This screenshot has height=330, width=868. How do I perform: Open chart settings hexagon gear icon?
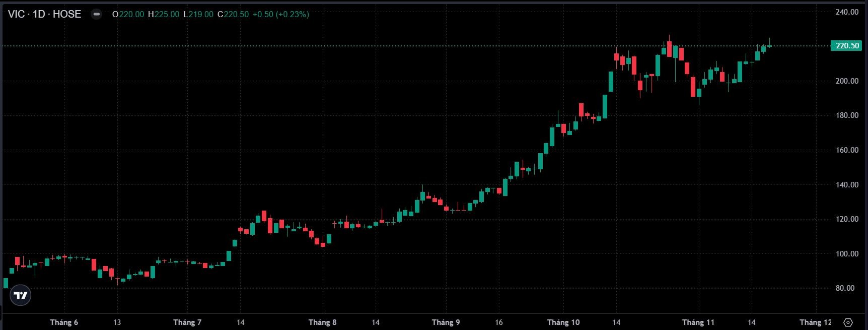pos(848,322)
